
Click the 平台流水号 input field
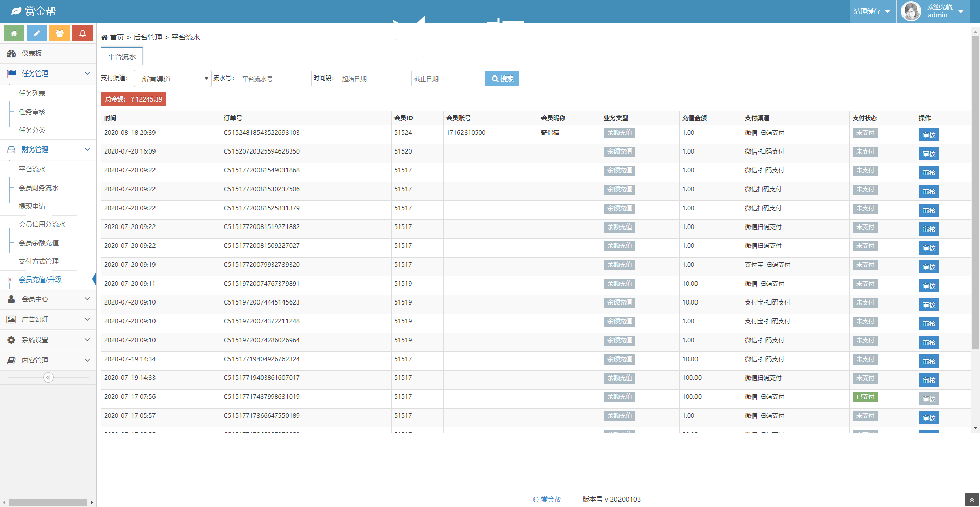point(275,79)
